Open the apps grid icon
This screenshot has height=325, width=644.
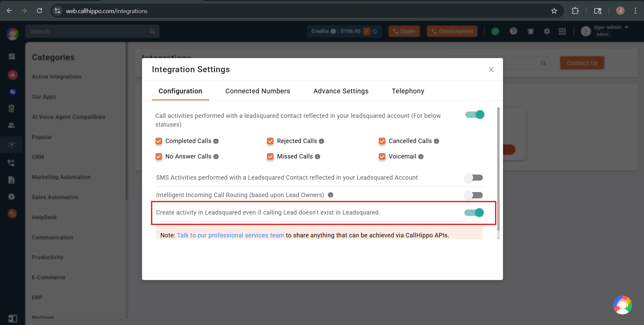click(562, 31)
